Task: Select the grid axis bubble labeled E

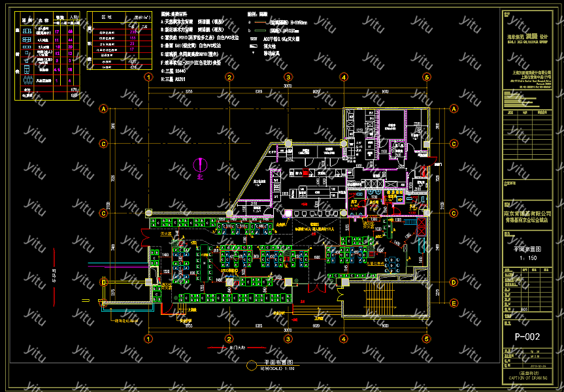Action: (x=453, y=302)
